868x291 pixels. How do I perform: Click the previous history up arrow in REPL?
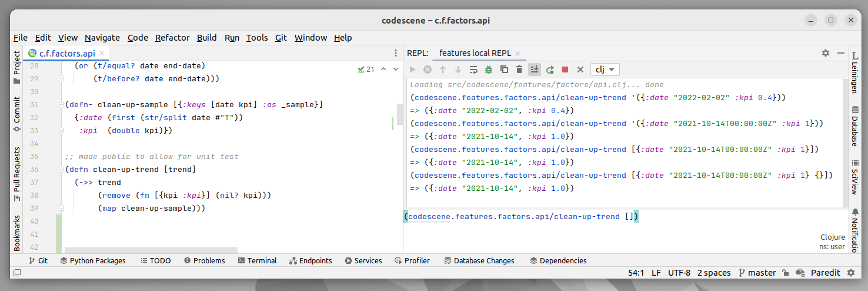click(x=443, y=70)
